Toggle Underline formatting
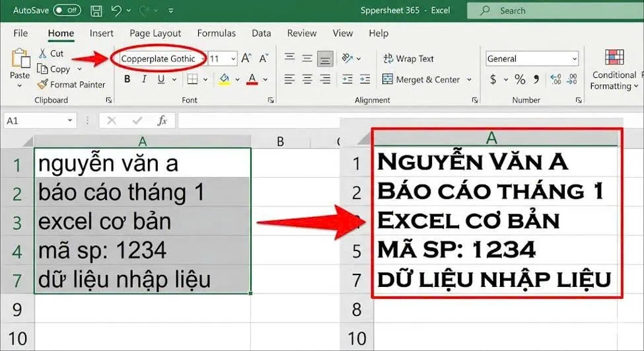Image resolution: width=644 pixels, height=351 pixels. [161, 79]
